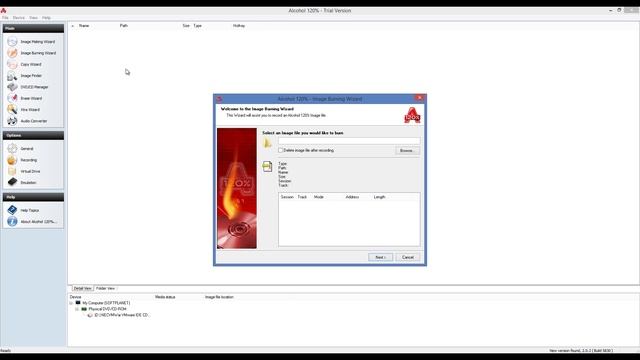Screen dimensions: 640x360
Task: Collapse the Physical DVD/CD-ROM tree node
Action: (x=77, y=309)
